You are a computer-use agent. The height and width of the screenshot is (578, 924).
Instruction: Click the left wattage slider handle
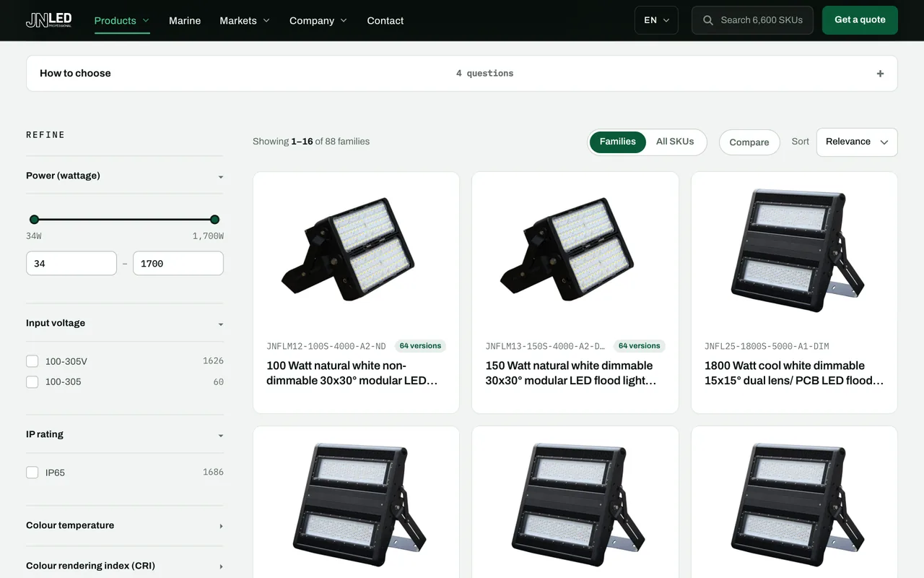(x=34, y=220)
